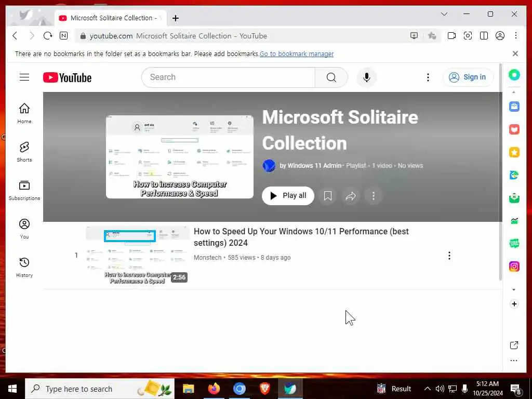Image resolution: width=532 pixels, height=399 pixels.
Task: Open File Explorer from the taskbar
Action: coord(188,389)
